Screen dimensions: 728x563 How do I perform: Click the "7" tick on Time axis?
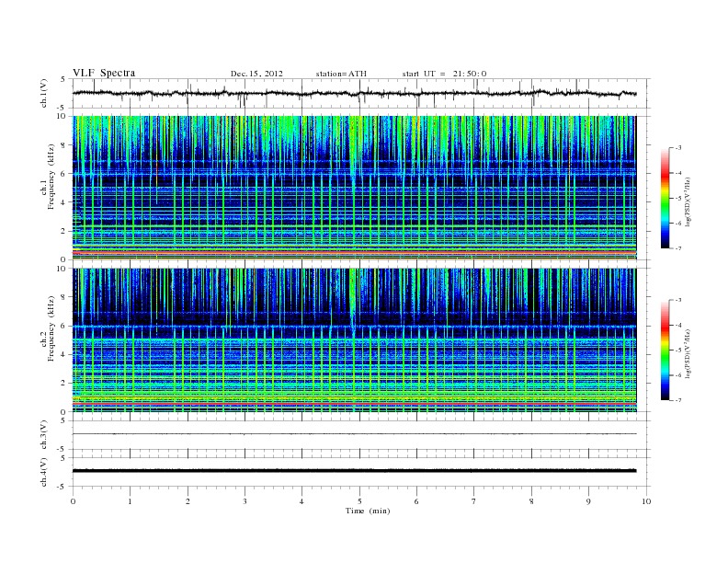click(x=474, y=501)
